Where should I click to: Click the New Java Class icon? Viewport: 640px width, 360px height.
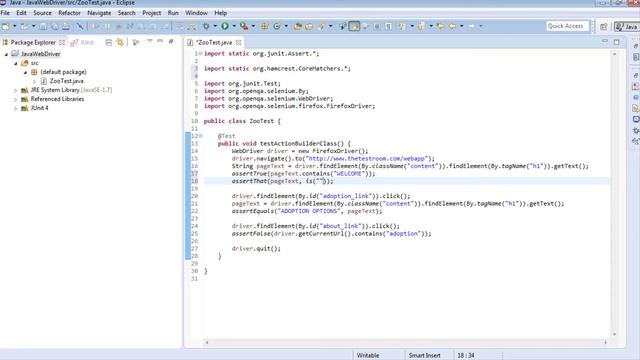pyautogui.click(x=277, y=26)
